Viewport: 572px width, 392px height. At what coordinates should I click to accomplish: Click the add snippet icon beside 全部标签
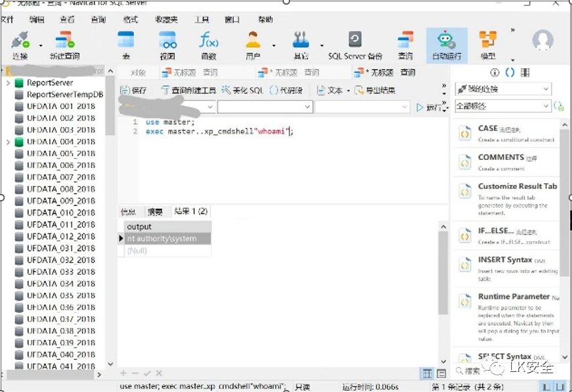pyautogui.click(x=559, y=106)
